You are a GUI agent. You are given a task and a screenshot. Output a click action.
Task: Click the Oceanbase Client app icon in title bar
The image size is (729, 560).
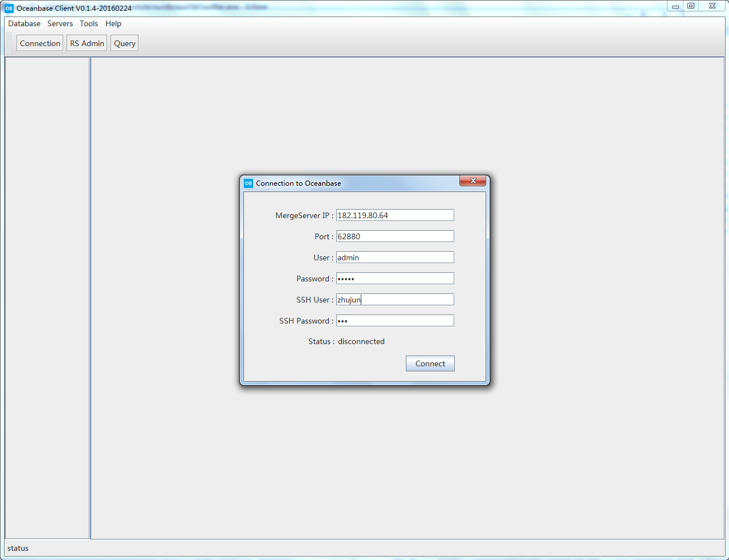pos(9,8)
